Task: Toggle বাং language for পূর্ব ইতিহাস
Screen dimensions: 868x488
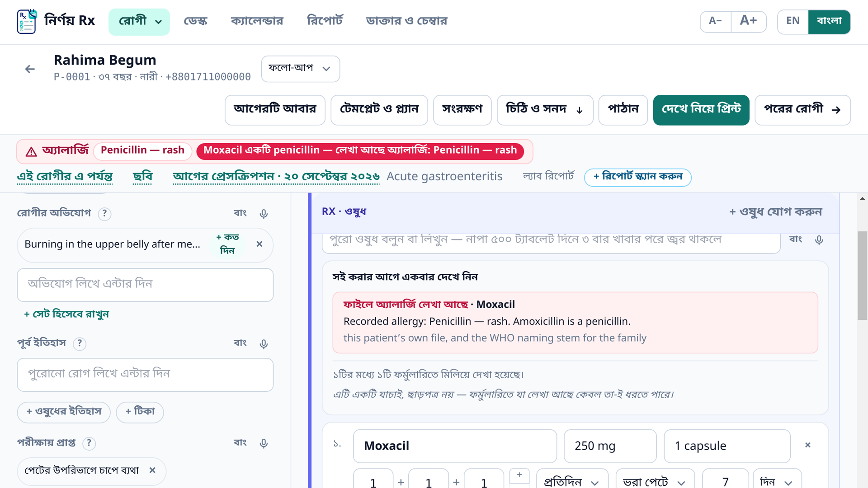Action: tap(240, 343)
